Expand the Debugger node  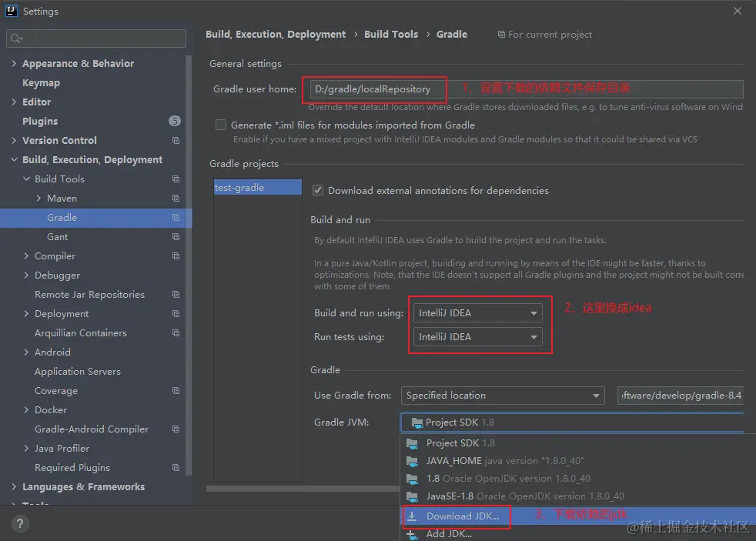tap(26, 275)
